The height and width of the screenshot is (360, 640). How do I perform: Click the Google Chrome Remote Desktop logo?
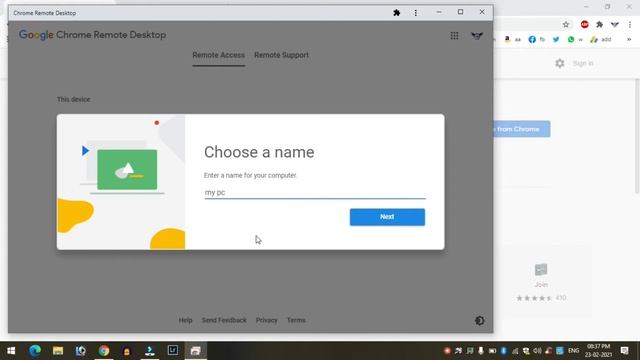tap(93, 35)
